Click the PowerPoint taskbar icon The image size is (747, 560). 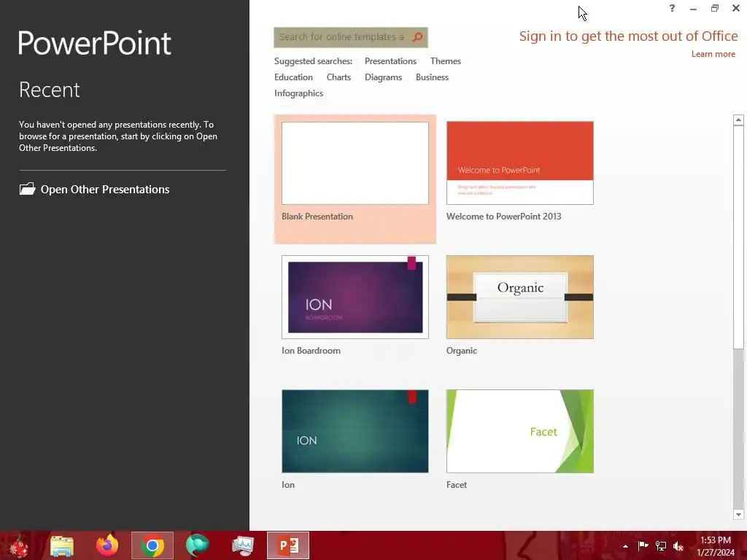(288, 545)
